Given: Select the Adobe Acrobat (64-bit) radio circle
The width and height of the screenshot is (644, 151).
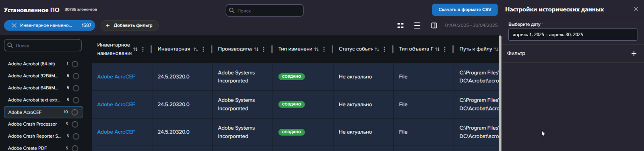Looking at the screenshot, I should click(75, 64).
